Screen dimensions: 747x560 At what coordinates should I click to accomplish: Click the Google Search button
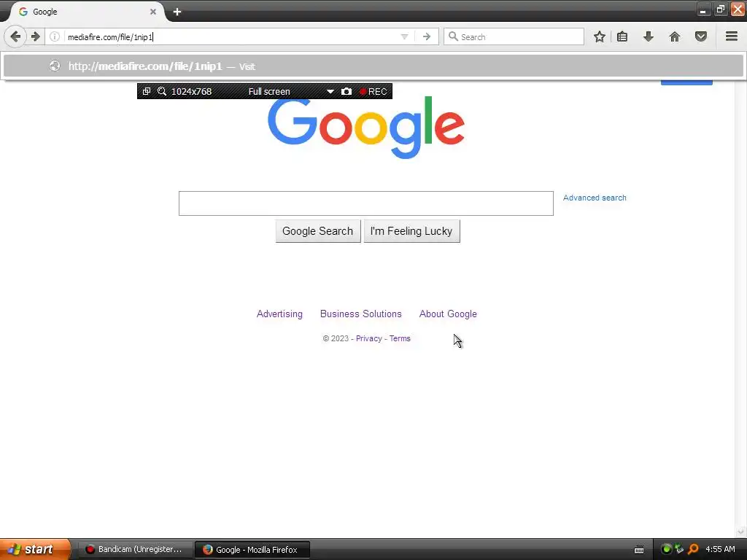click(x=318, y=231)
